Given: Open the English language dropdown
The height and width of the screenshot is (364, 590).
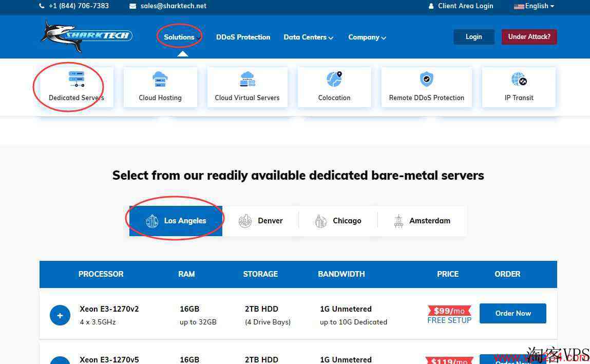Looking at the screenshot, I should 534,6.
